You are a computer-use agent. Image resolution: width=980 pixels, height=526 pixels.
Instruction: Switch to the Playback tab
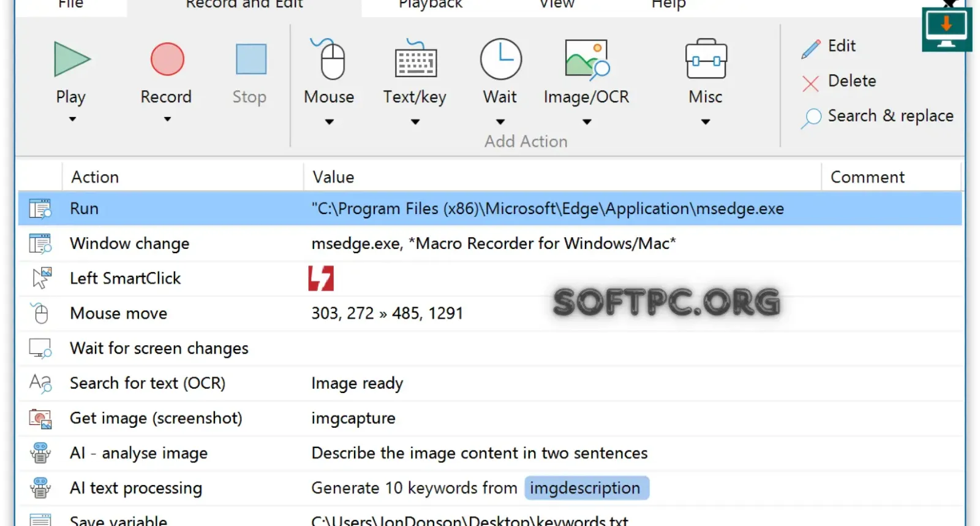(x=431, y=5)
